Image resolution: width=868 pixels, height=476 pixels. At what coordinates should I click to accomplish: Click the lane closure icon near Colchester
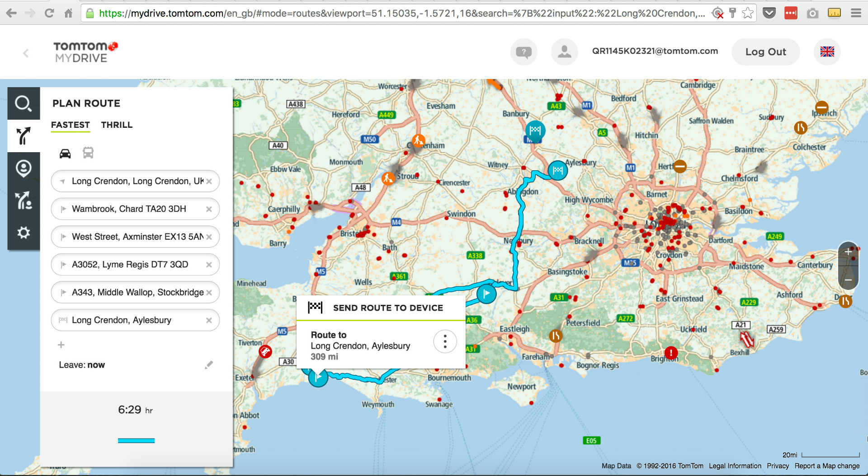tap(801, 128)
